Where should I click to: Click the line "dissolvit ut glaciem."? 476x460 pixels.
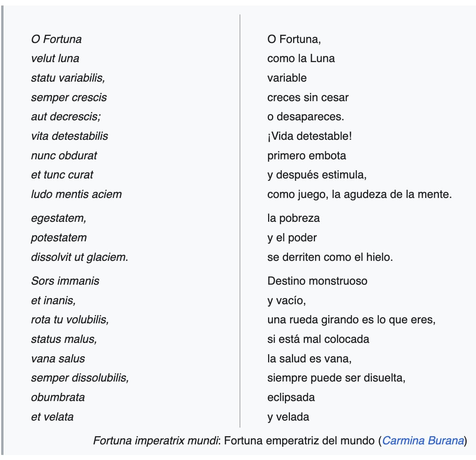pos(80,257)
